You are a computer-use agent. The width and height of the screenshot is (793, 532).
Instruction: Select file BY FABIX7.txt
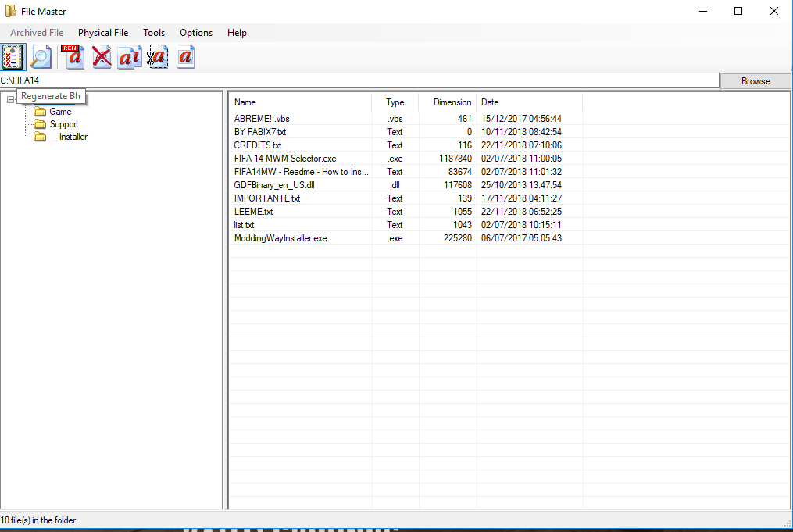pos(260,132)
